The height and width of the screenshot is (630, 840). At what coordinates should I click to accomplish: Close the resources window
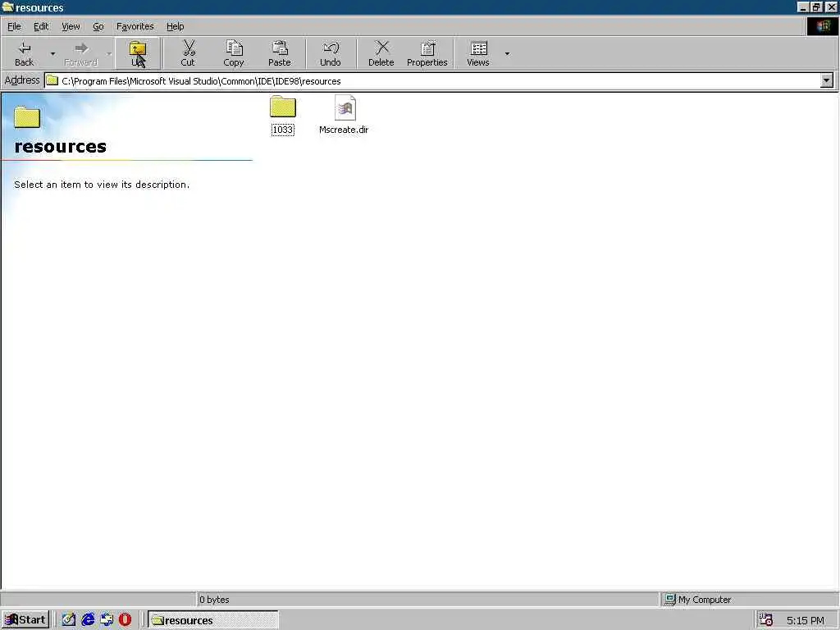[831, 7]
